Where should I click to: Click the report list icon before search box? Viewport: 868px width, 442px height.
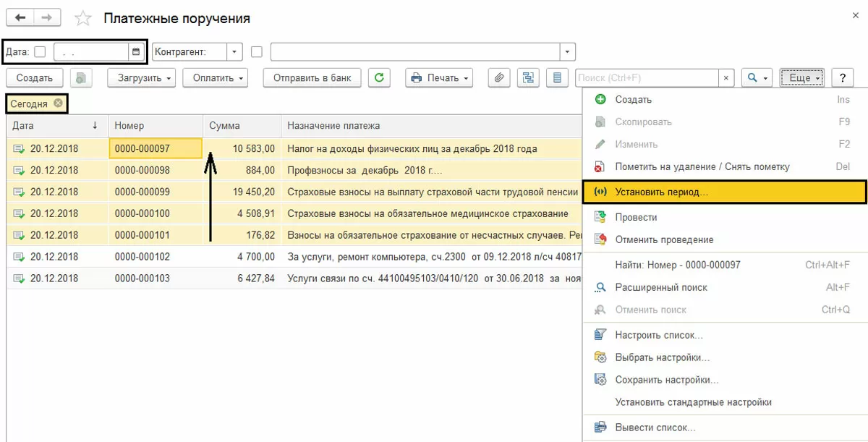[x=556, y=78]
